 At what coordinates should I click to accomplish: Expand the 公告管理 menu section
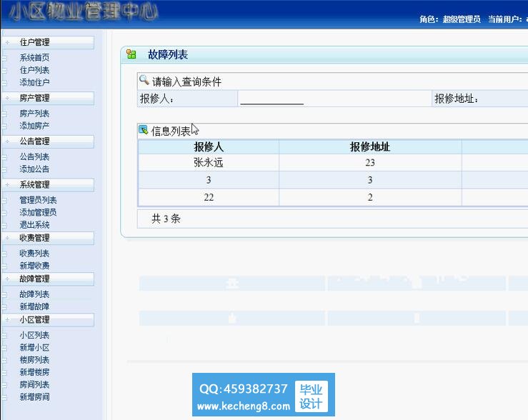click(48, 141)
